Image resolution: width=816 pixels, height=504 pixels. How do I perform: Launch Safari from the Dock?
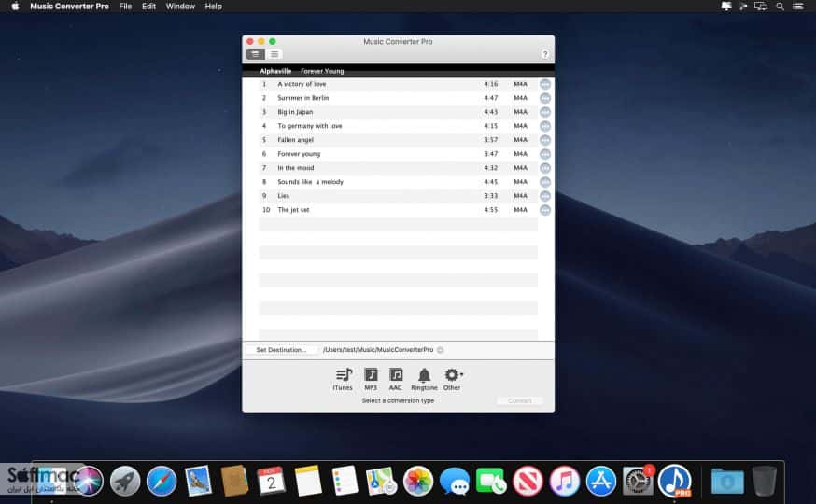point(162,481)
